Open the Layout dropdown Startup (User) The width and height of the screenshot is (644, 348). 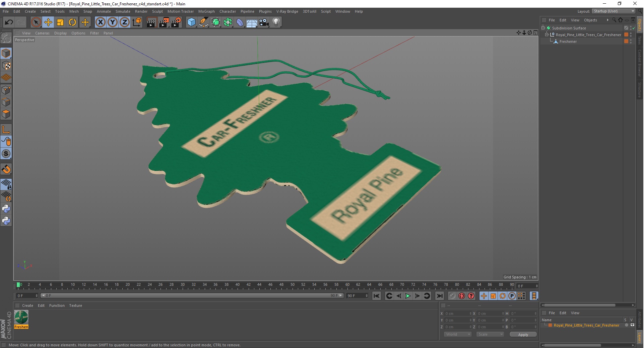pyautogui.click(x=614, y=11)
